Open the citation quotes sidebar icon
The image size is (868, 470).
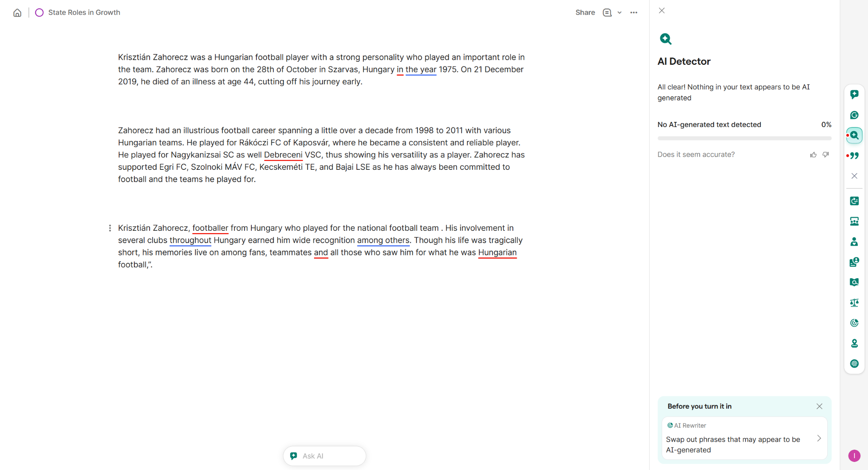[x=854, y=156]
